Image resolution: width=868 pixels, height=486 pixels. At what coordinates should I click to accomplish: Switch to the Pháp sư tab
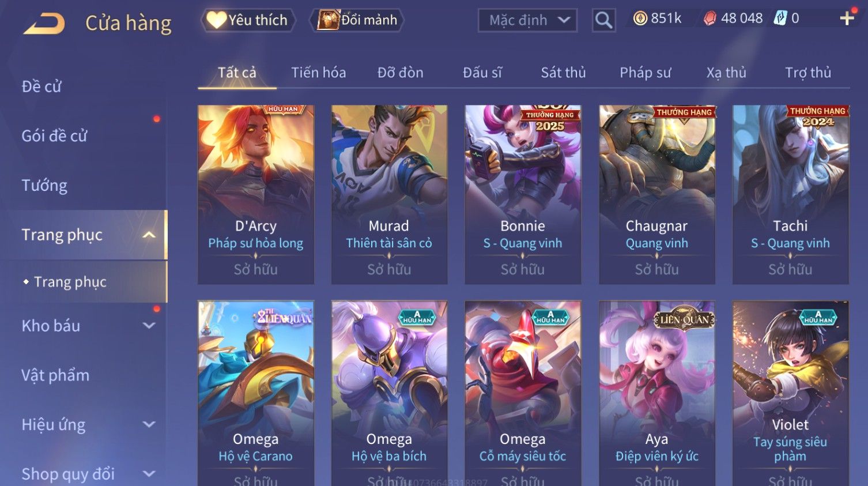(x=645, y=73)
